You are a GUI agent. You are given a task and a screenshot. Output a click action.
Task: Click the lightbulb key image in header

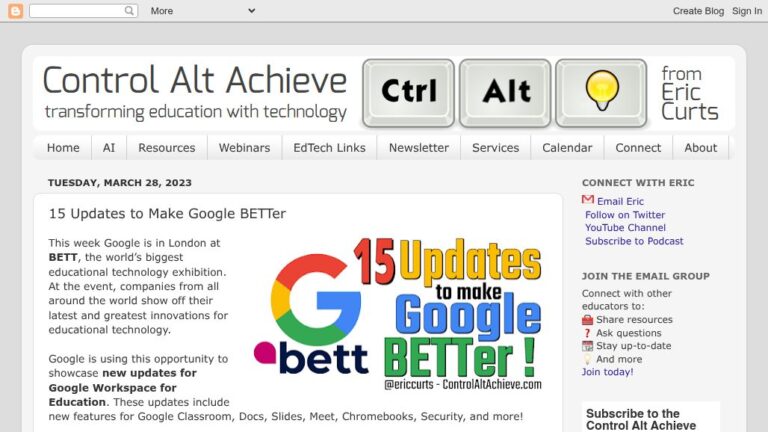[601, 93]
